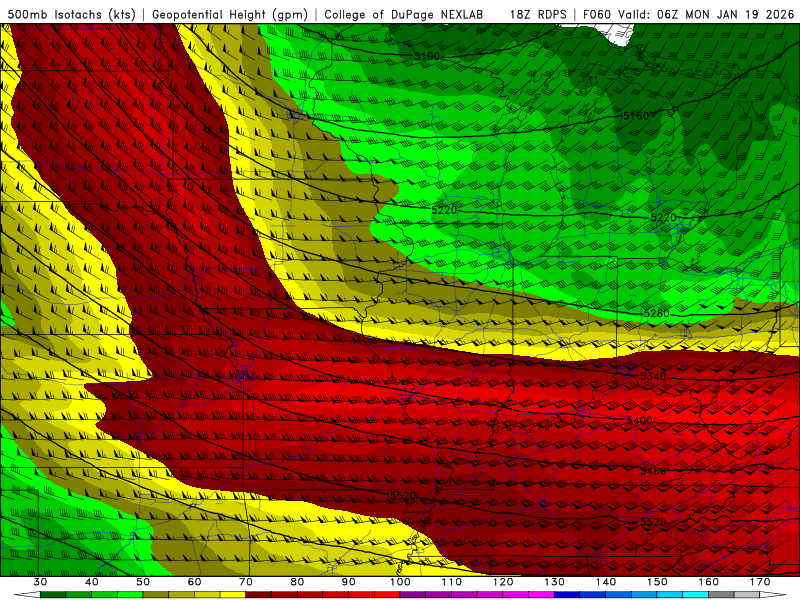This screenshot has width=800, height=600.
Task: Click the olive 50-55 kt legend swatch
Action: 156,595
